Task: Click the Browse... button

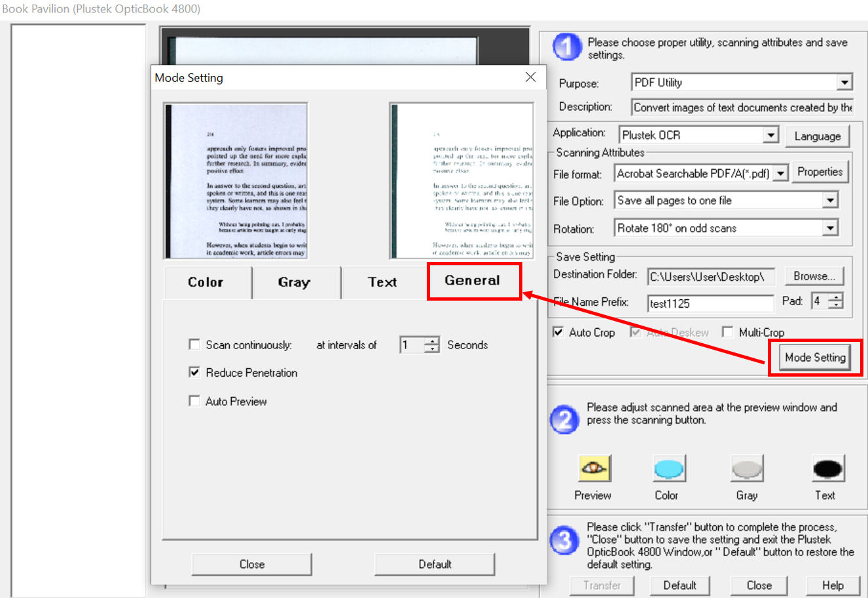Action: [814, 276]
